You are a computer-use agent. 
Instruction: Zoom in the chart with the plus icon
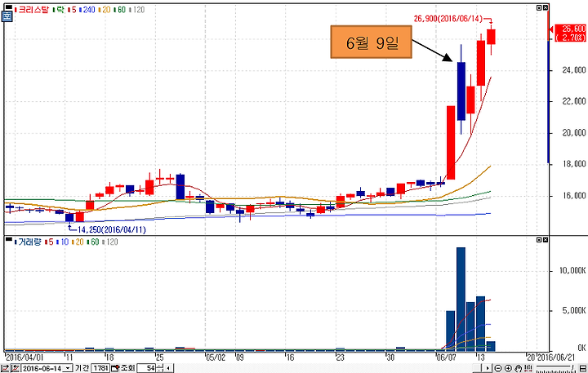(x=508, y=368)
